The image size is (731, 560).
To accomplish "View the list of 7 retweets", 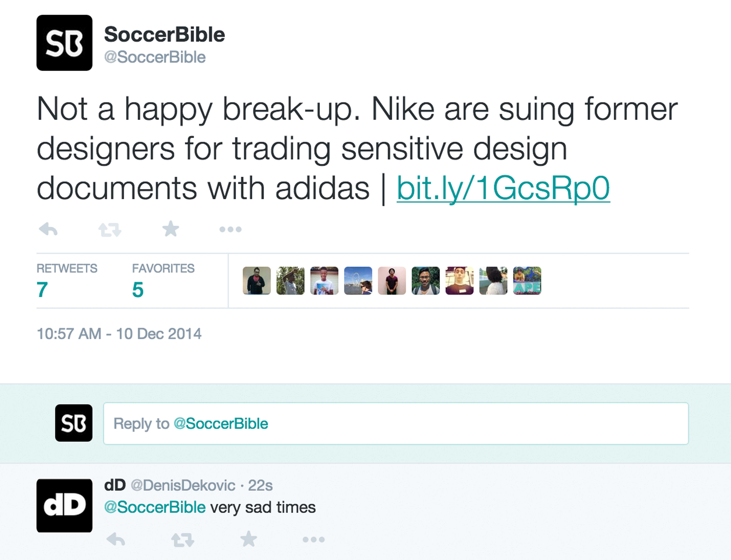I will [x=42, y=289].
